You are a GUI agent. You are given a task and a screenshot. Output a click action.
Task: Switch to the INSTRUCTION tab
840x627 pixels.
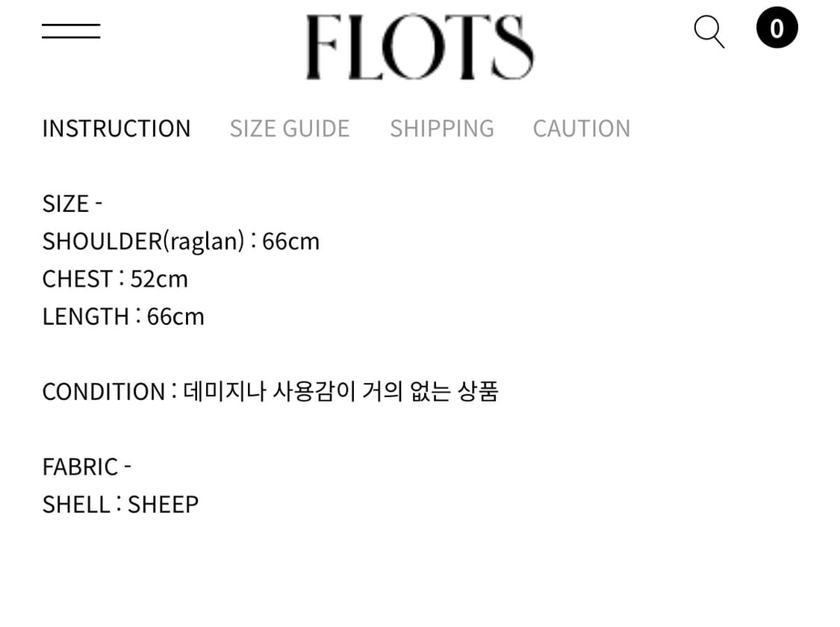(x=116, y=128)
